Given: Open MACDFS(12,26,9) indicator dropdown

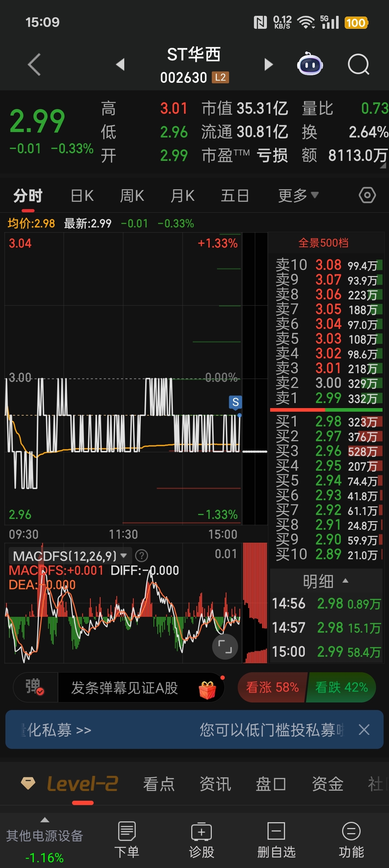Looking at the screenshot, I should (70, 556).
